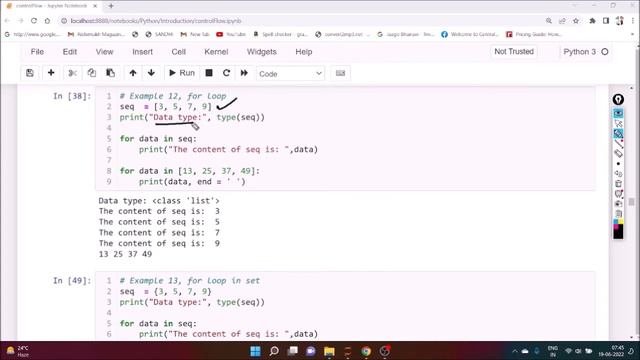Click the notebook vertical scrollbar thumb
The image size is (640, 360).
click(x=632, y=202)
